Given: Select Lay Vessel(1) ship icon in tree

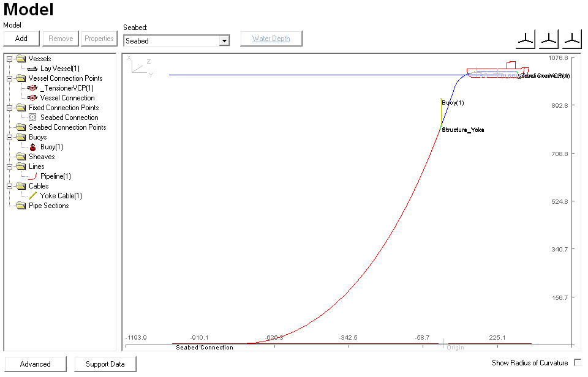Looking at the screenshot, I should pos(33,69).
